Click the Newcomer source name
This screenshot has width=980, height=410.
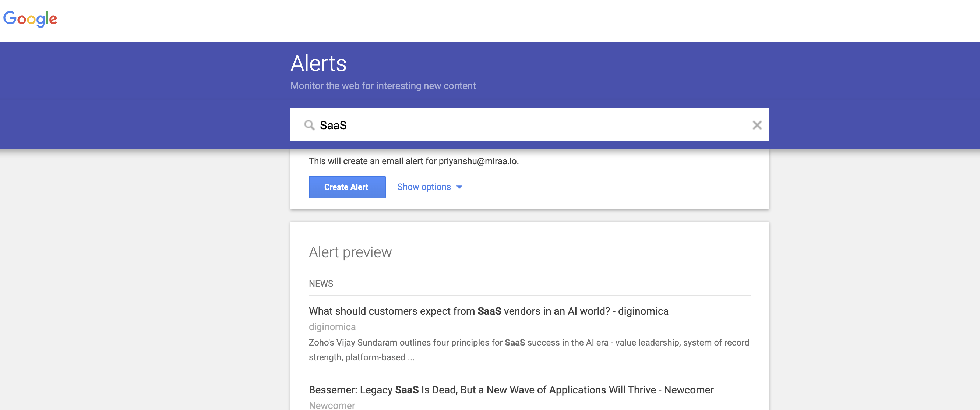pyautogui.click(x=332, y=405)
